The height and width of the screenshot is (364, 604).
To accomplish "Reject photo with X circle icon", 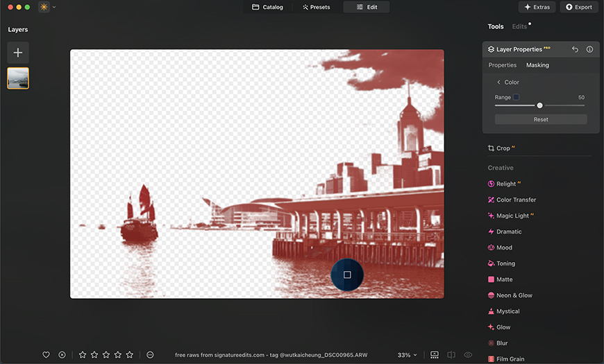I will coord(62,355).
